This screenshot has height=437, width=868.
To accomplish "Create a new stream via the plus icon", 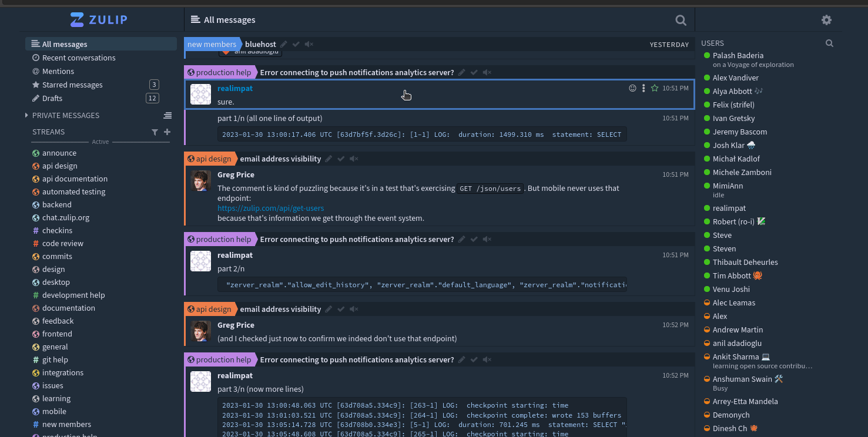I will [x=167, y=132].
